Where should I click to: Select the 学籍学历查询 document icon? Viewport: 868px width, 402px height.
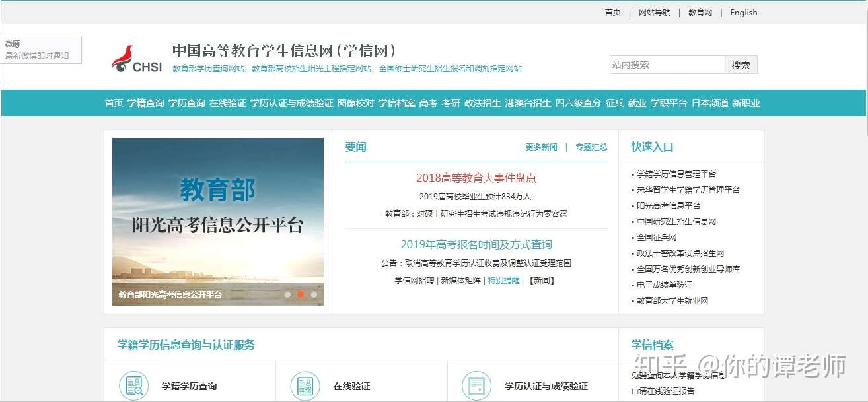tap(133, 384)
